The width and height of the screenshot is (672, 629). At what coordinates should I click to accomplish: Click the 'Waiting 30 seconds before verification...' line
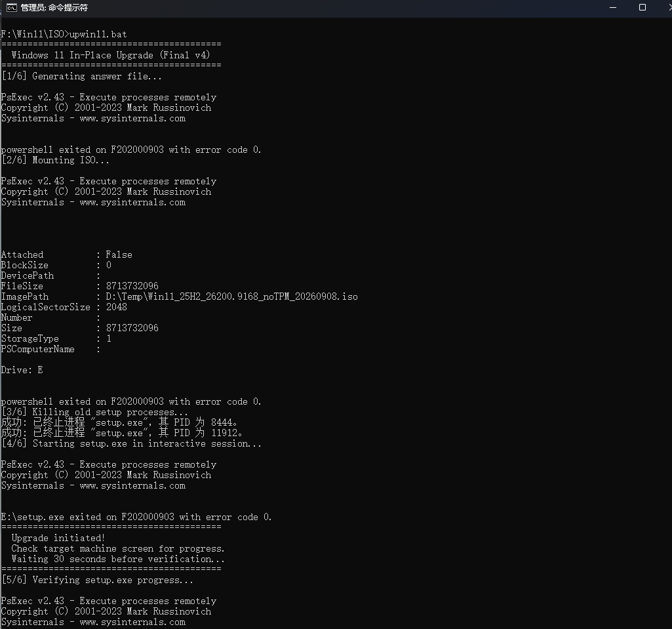coord(118,559)
